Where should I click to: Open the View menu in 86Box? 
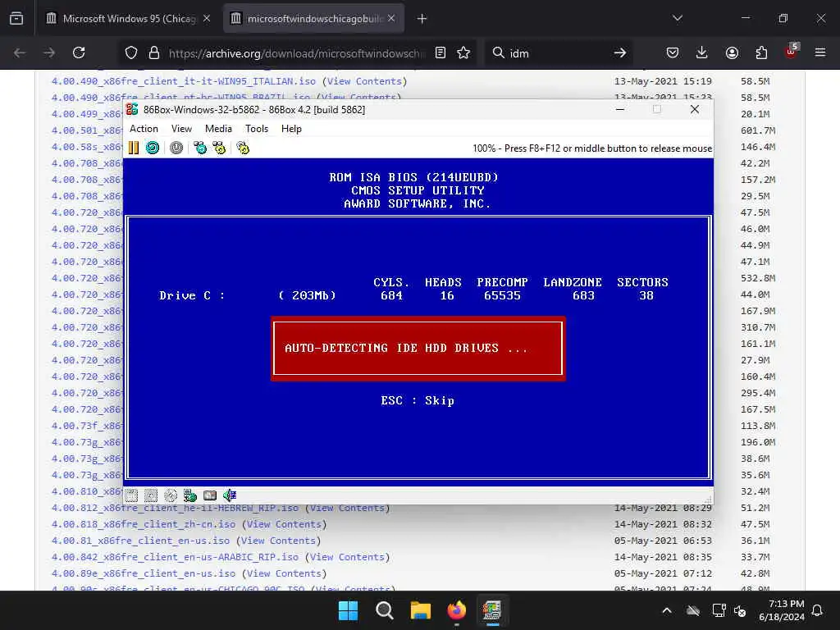coord(181,129)
